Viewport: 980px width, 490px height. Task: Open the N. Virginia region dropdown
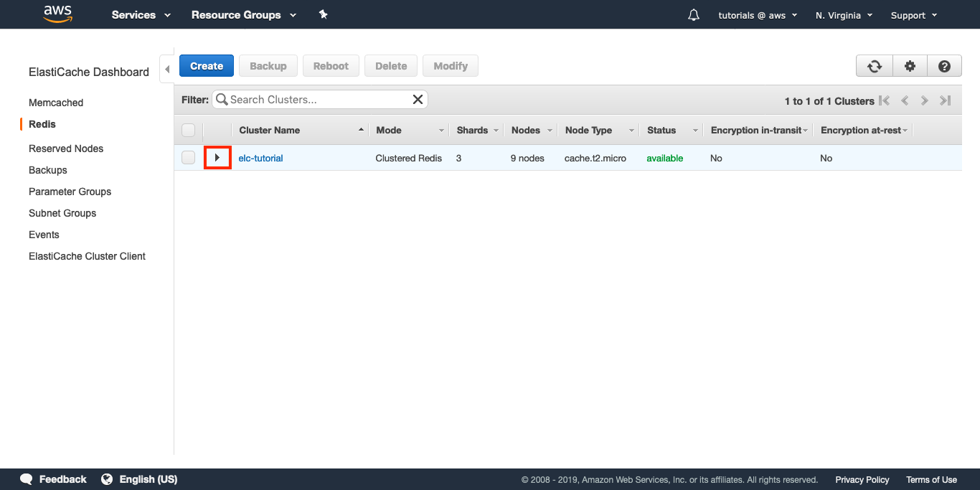coord(844,15)
